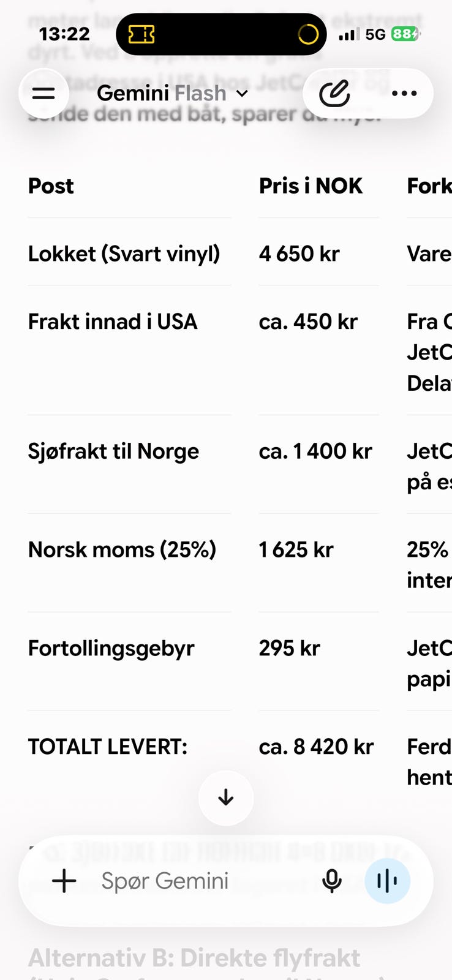
Task: Tap the Fortollingsgebyr row label
Action: pyautogui.click(x=111, y=648)
